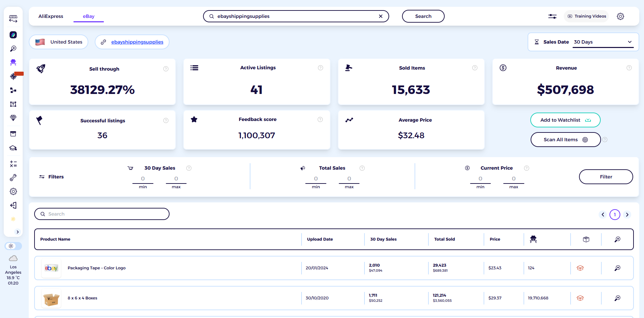Click magnifier icon in Packaging Tape row
This screenshot has height=318, width=644.
pyautogui.click(x=618, y=268)
